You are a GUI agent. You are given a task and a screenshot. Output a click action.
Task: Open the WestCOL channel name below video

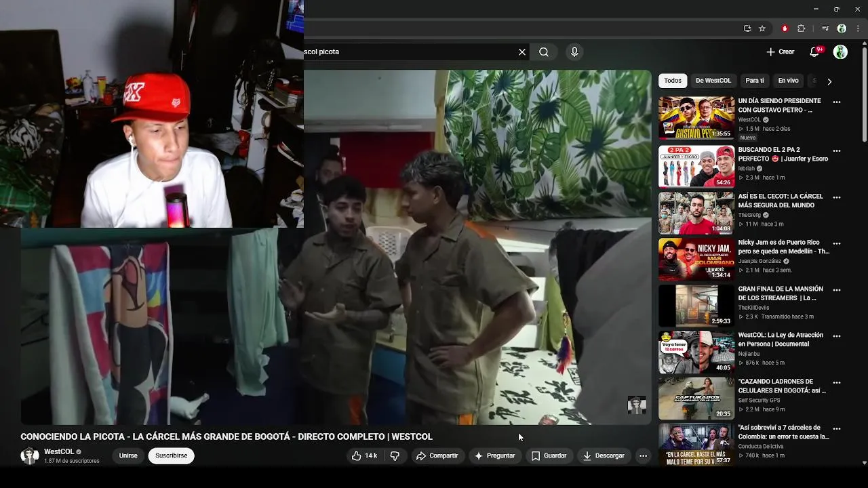click(59, 451)
